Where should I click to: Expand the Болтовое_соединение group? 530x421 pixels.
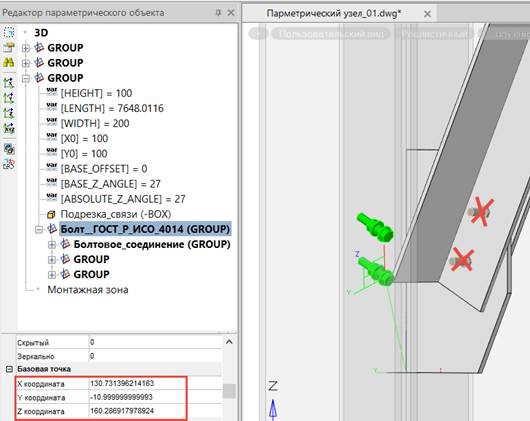click(52, 245)
